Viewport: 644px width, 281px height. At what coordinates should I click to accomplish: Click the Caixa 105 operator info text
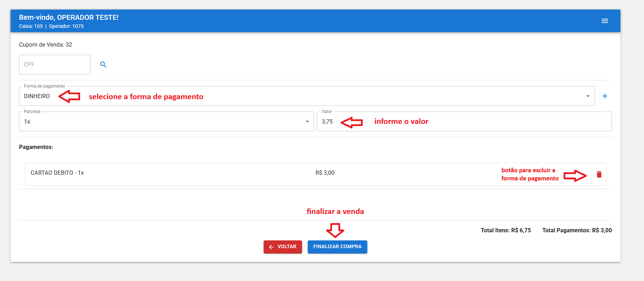31,26
